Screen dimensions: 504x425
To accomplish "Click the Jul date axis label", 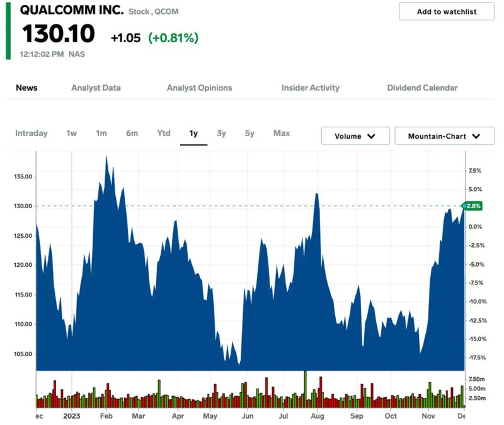I will click(x=283, y=416).
